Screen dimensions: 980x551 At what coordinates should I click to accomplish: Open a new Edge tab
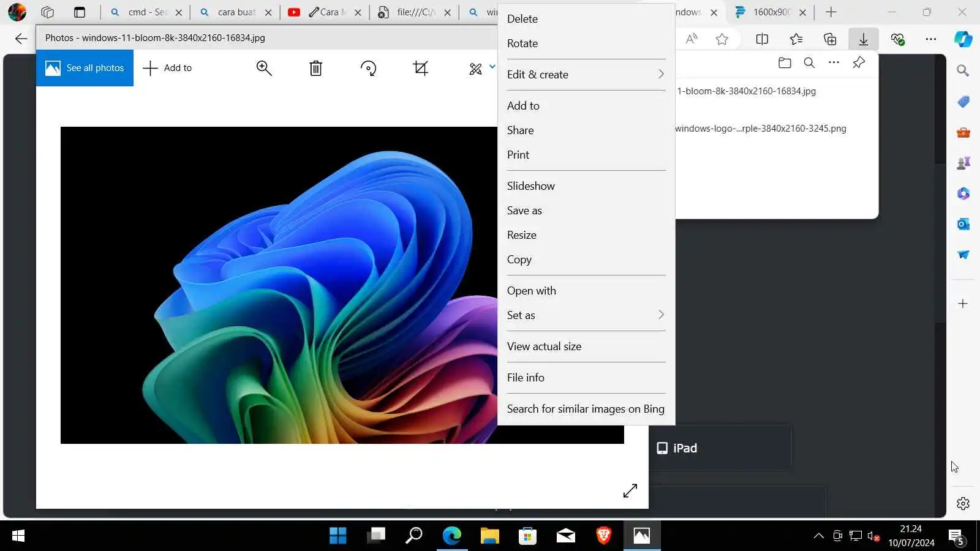(x=831, y=12)
